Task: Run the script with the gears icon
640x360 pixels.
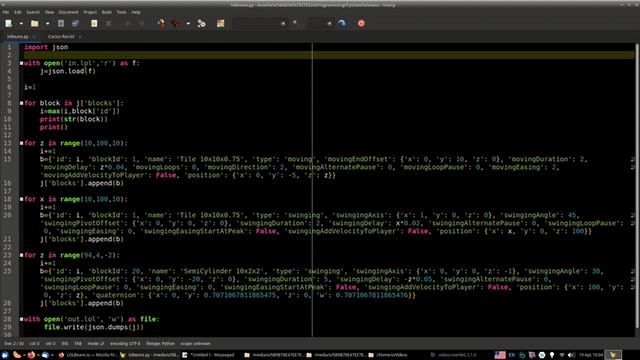Action: coord(201,24)
